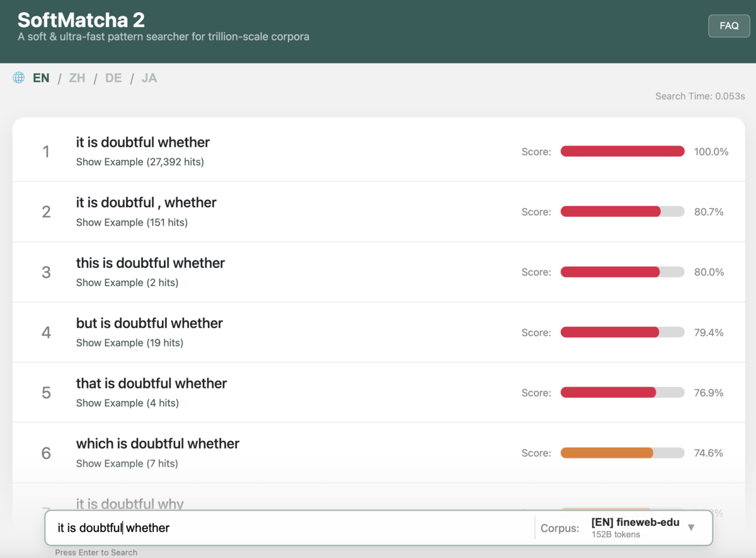Show example for 27,392 hits result
This screenshot has height=558, width=756.
click(x=140, y=162)
